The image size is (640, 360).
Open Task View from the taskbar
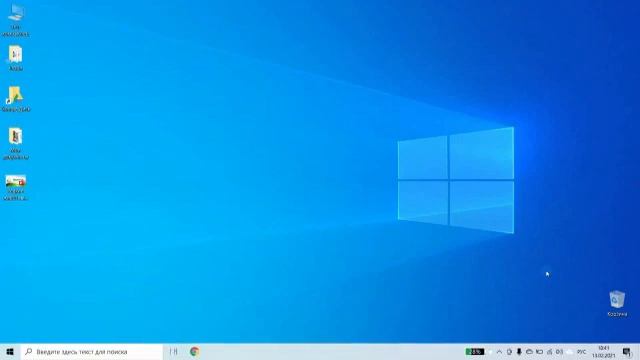(173, 351)
